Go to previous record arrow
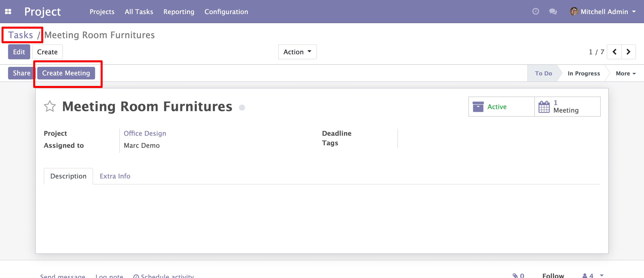 point(614,52)
